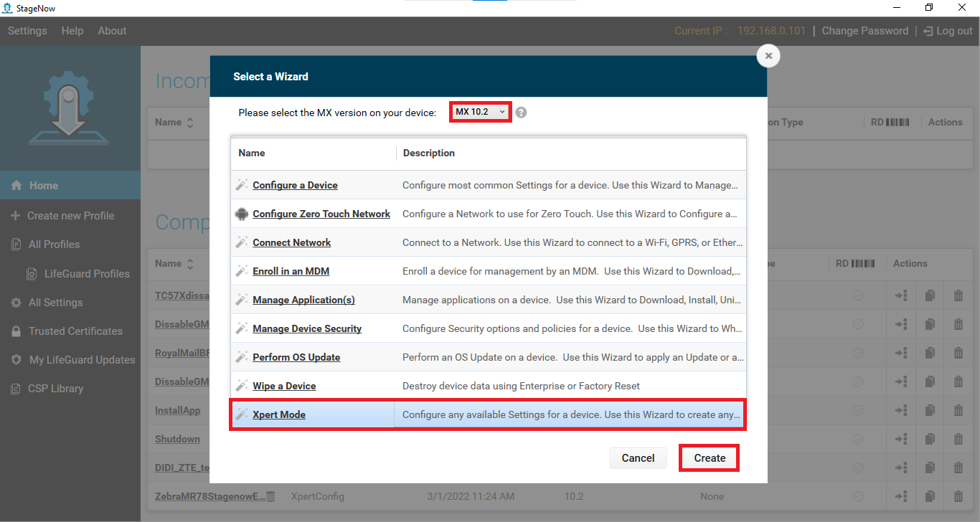The height and width of the screenshot is (522, 980).
Task: Pick the Enroll in an MDM wizard
Action: pyautogui.click(x=291, y=271)
